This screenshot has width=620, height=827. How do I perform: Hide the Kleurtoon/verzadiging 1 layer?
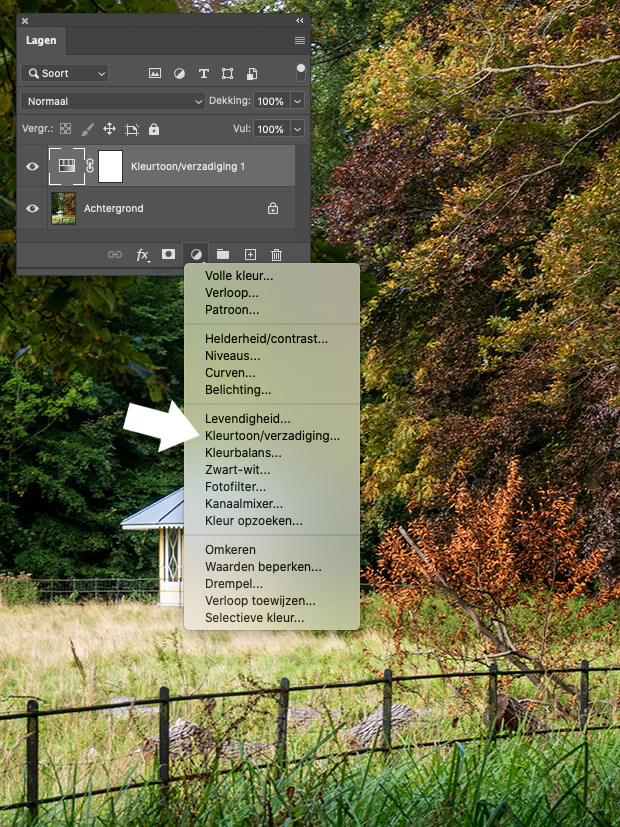(32, 166)
